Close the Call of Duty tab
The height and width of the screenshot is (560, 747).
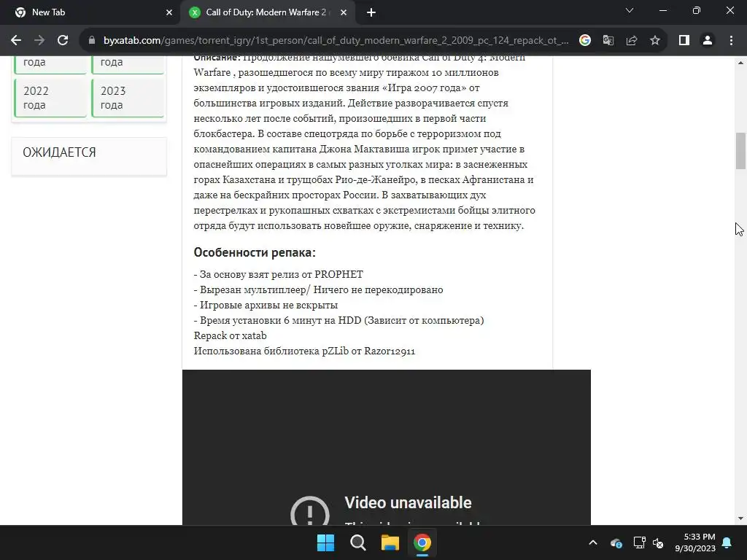pos(344,13)
